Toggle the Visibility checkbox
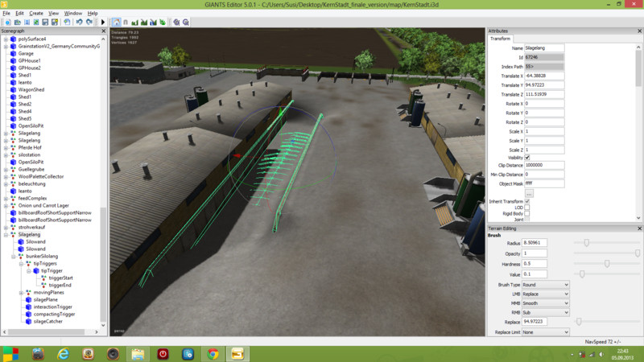 [527, 158]
